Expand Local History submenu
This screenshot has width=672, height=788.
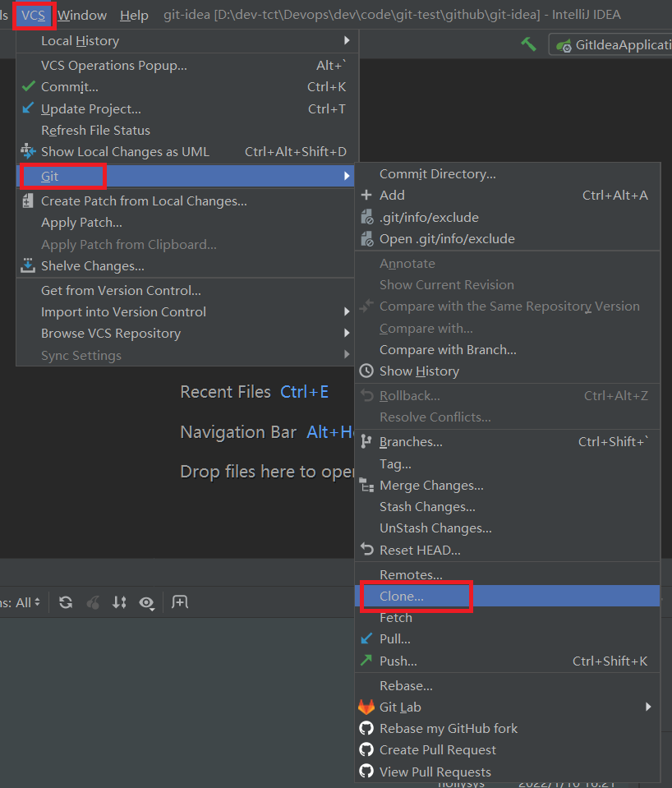click(x=187, y=41)
